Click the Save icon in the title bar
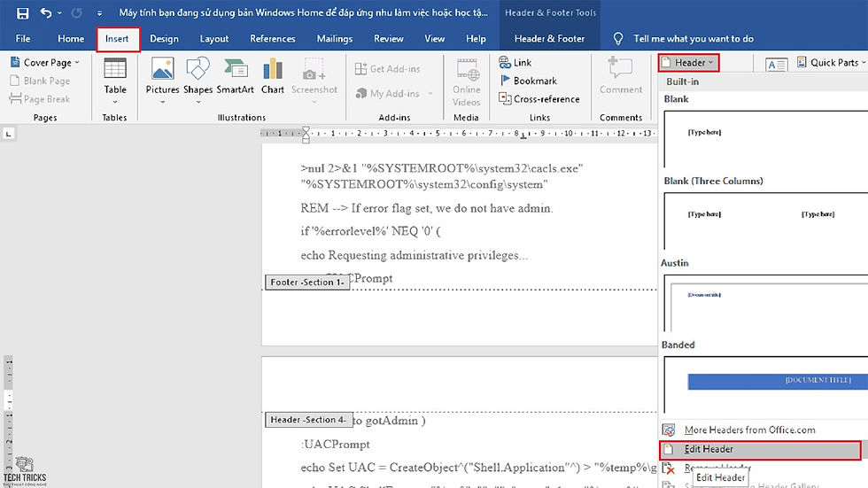This screenshot has width=868, height=488. [x=23, y=12]
